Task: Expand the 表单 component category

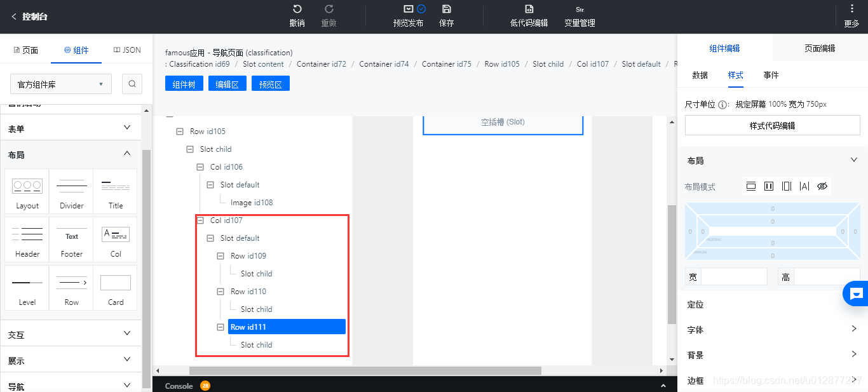Action: point(70,128)
